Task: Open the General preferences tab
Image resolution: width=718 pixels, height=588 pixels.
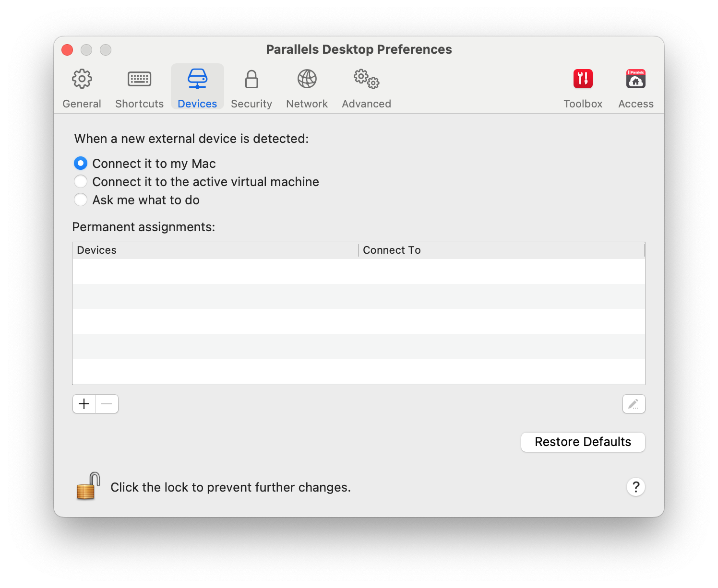Action: tap(82, 88)
